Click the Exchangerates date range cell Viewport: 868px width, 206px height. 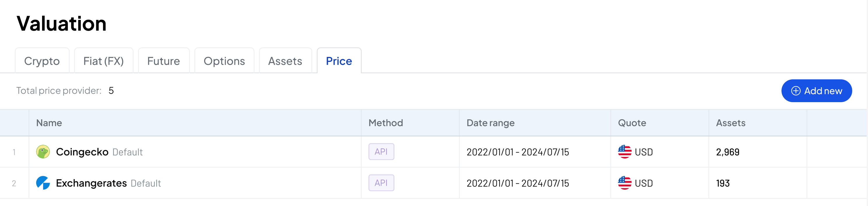pyautogui.click(x=518, y=183)
